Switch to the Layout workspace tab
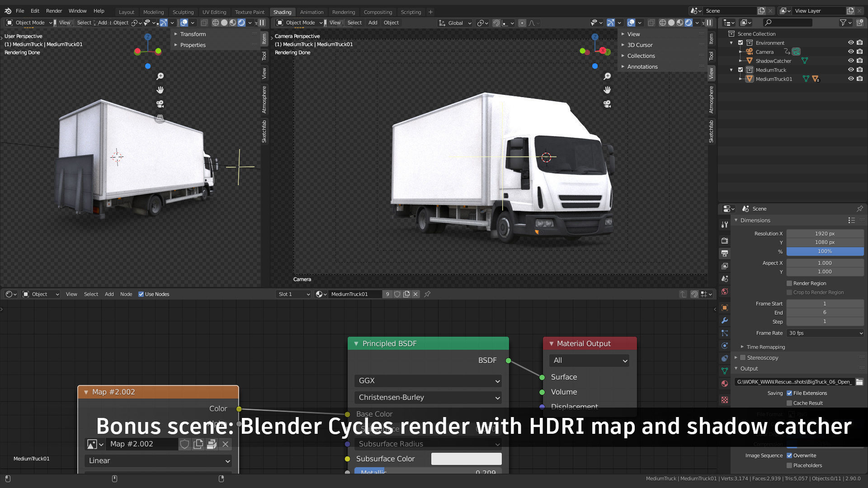The height and width of the screenshot is (488, 868). coord(127,12)
